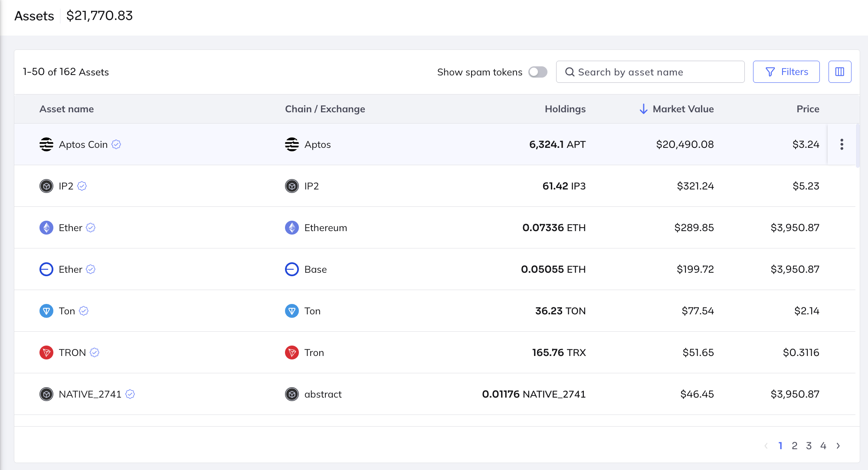Screen dimensions: 868x470
Task: Click the previous page arrow
Action: (x=766, y=446)
